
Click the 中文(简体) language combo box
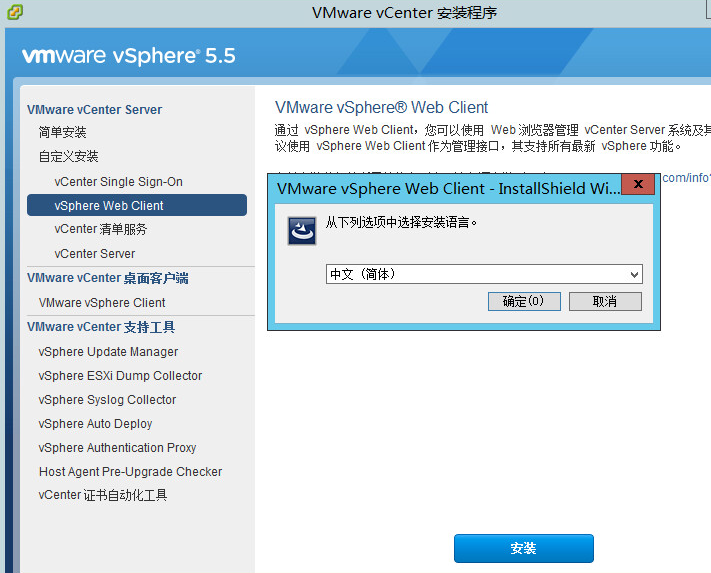click(484, 274)
